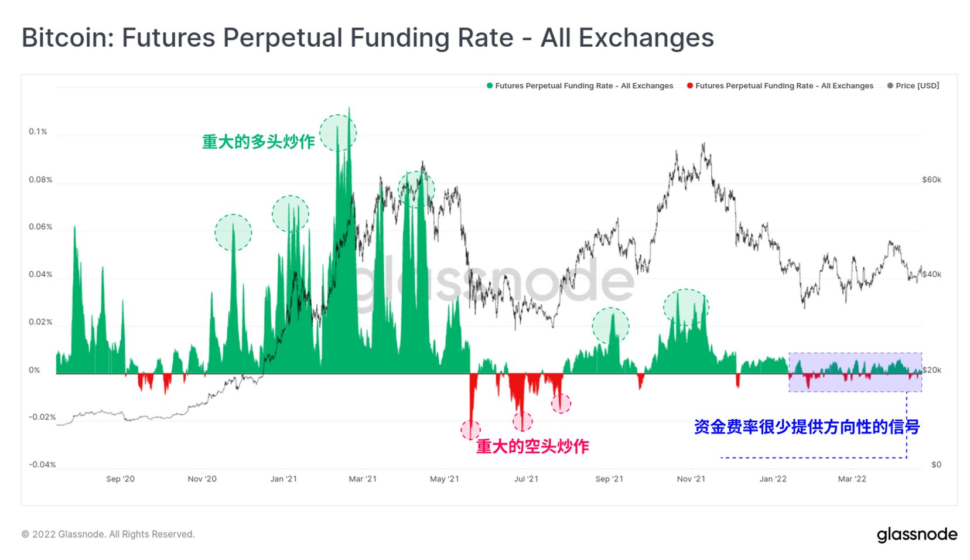Click the Mar '21 x-axis label
This screenshot has width=970, height=560.
coord(363,479)
